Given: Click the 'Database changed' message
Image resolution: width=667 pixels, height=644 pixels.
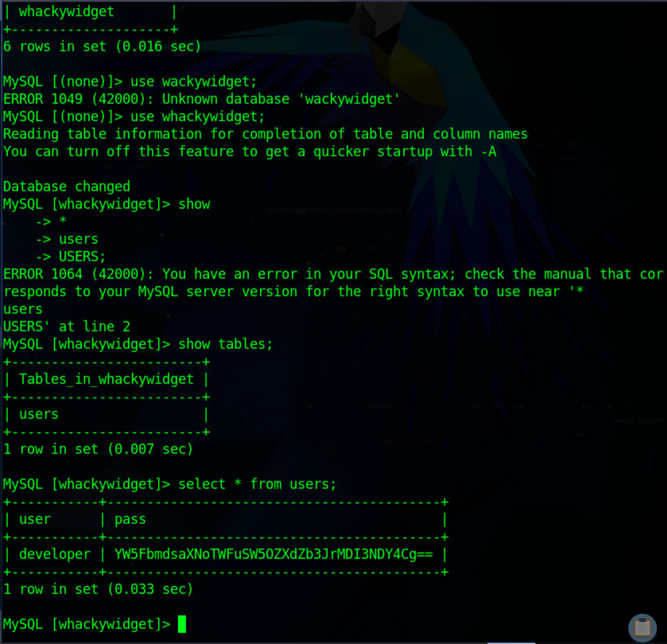Looking at the screenshot, I should point(66,186).
